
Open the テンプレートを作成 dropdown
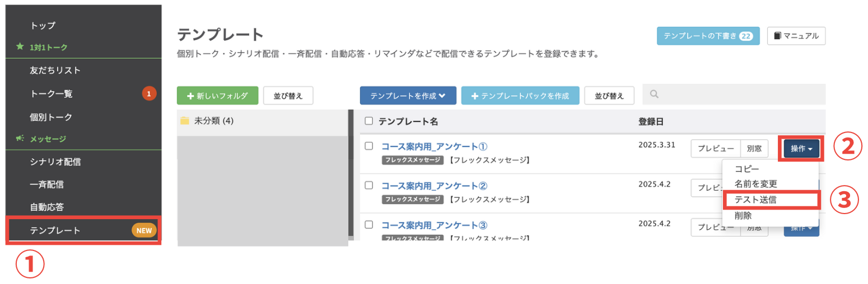(x=408, y=96)
